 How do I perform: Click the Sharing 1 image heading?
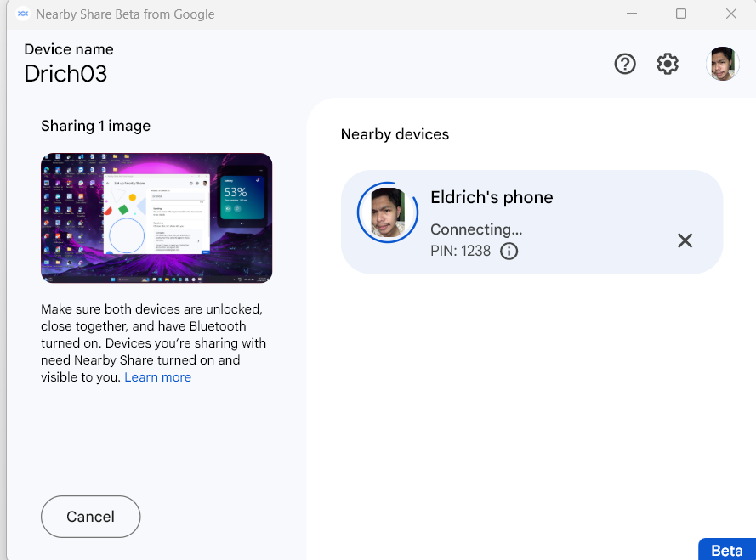tap(95, 126)
